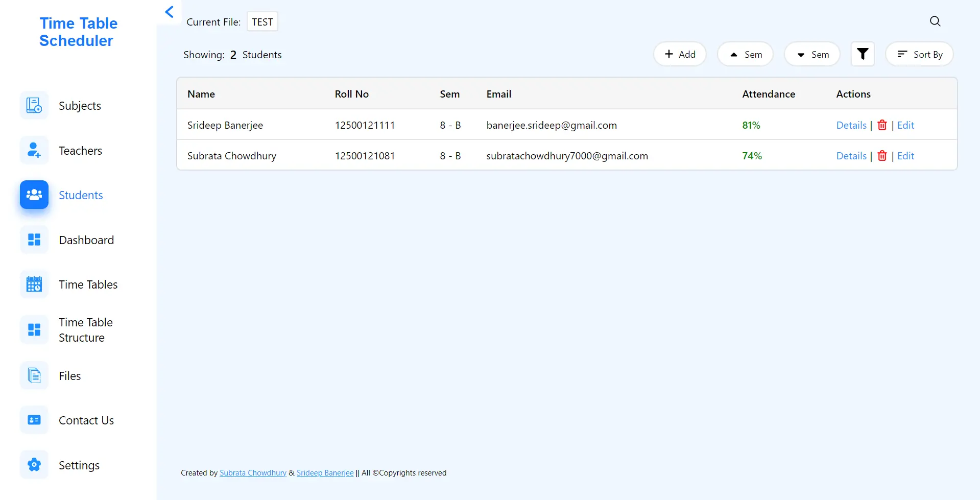Click the Email column header

pyautogui.click(x=498, y=94)
